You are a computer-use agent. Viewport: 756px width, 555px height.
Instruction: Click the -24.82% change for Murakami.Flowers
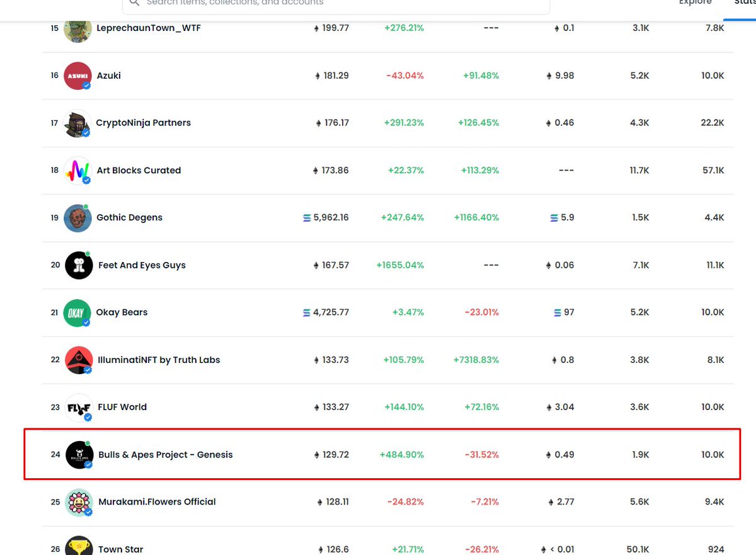tap(405, 502)
